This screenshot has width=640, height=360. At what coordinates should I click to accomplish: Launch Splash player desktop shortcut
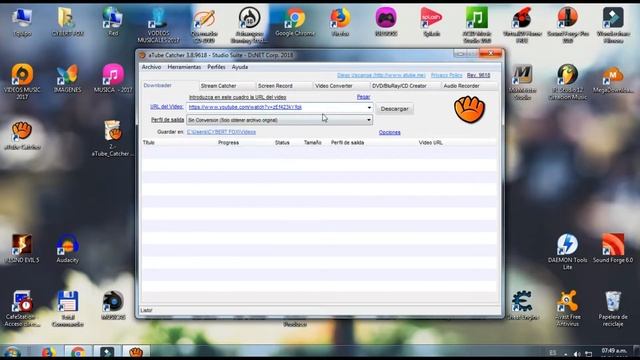pyautogui.click(x=431, y=22)
